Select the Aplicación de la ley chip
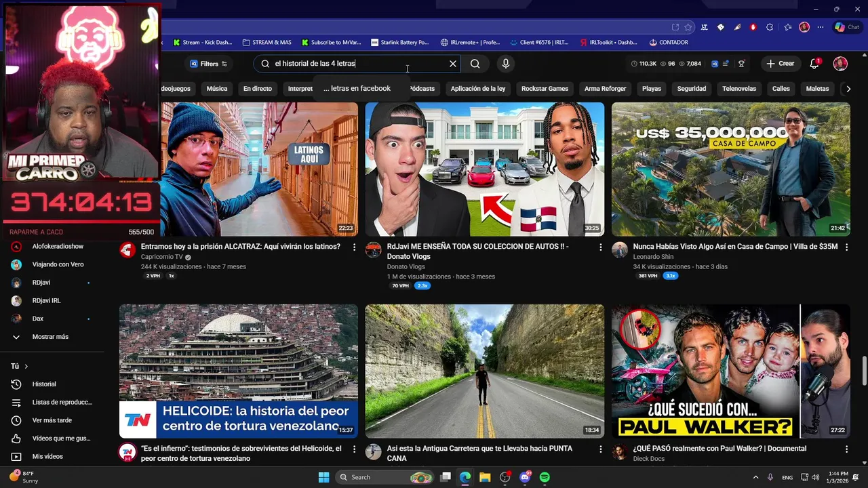The width and height of the screenshot is (868, 488). point(478,89)
